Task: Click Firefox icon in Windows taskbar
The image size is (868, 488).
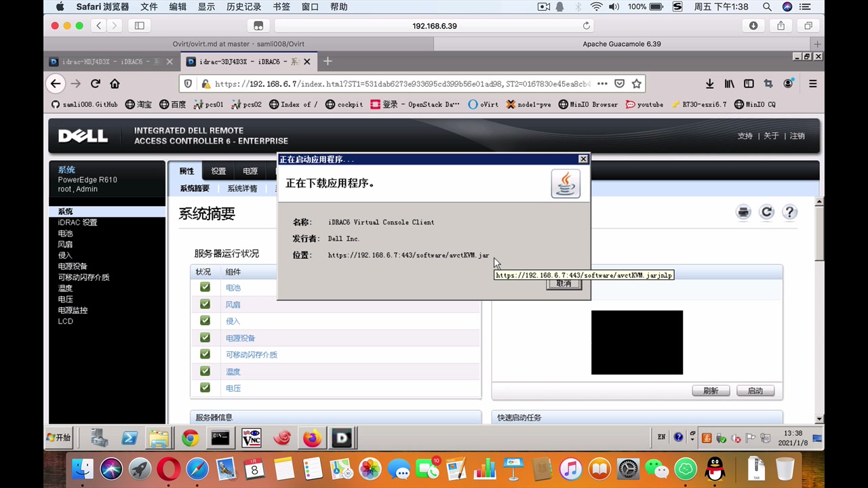Action: tap(312, 438)
